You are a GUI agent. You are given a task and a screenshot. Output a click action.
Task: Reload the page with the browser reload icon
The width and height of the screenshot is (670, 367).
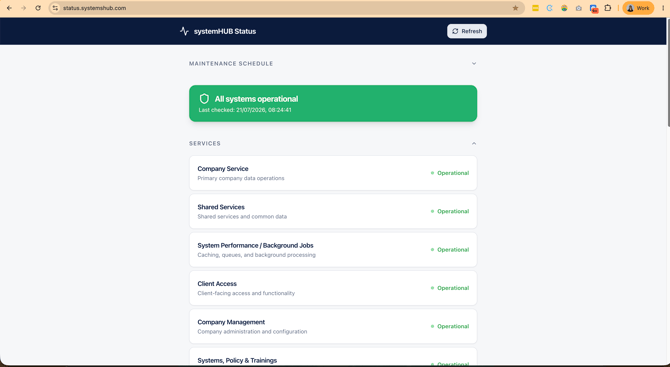coord(38,8)
